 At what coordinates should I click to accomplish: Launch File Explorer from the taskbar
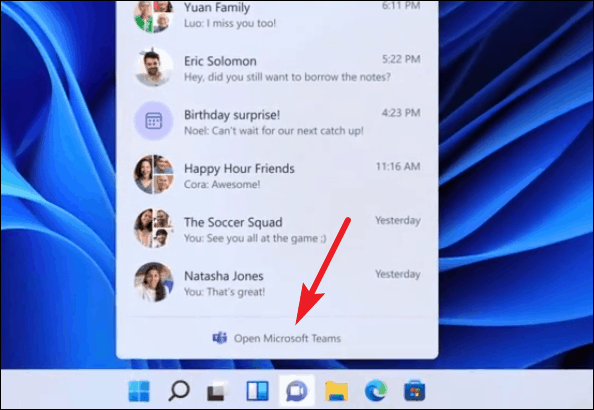tap(336, 391)
